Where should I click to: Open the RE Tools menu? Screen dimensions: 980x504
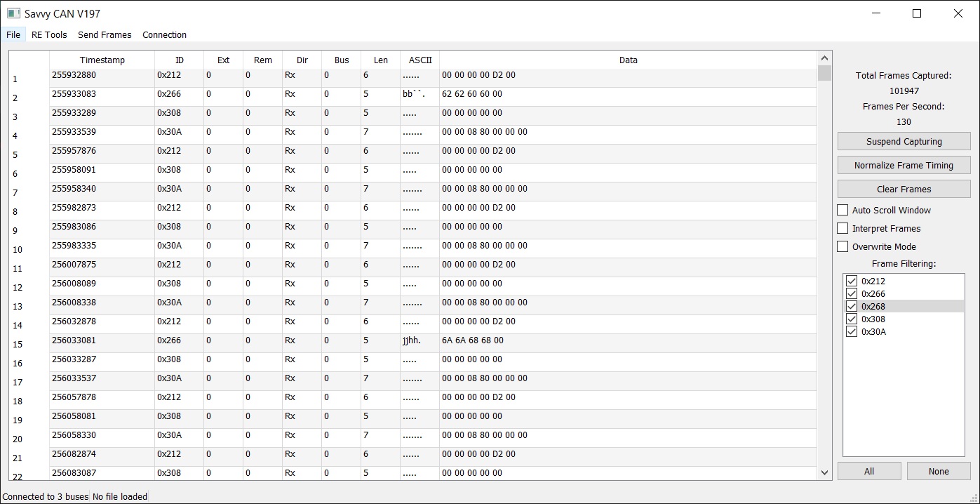(49, 34)
